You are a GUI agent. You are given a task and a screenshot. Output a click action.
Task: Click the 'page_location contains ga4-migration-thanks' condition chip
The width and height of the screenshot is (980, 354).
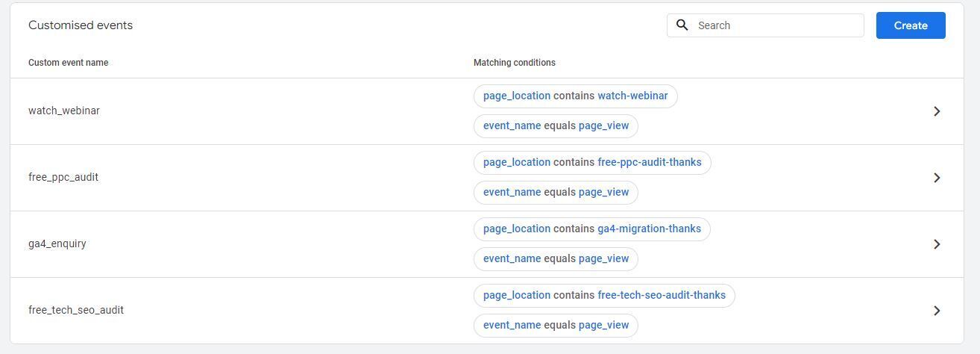tap(592, 229)
